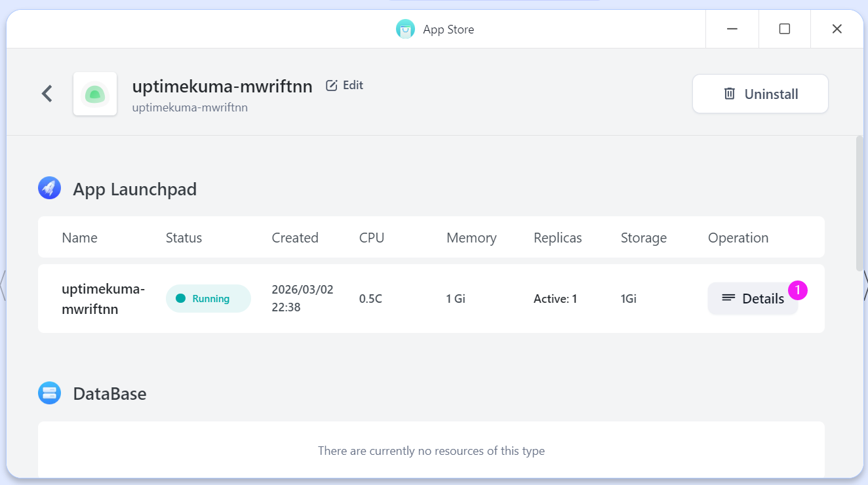Click the vertical scrollbar thumb
Image resolution: width=868 pixels, height=485 pixels.
coord(859,203)
